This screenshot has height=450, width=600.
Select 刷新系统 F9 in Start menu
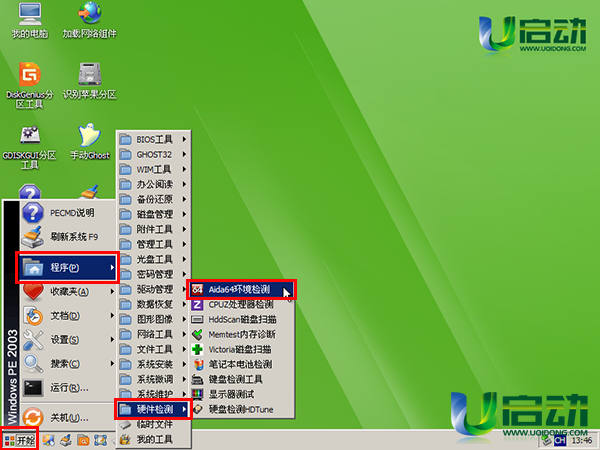tap(68, 237)
